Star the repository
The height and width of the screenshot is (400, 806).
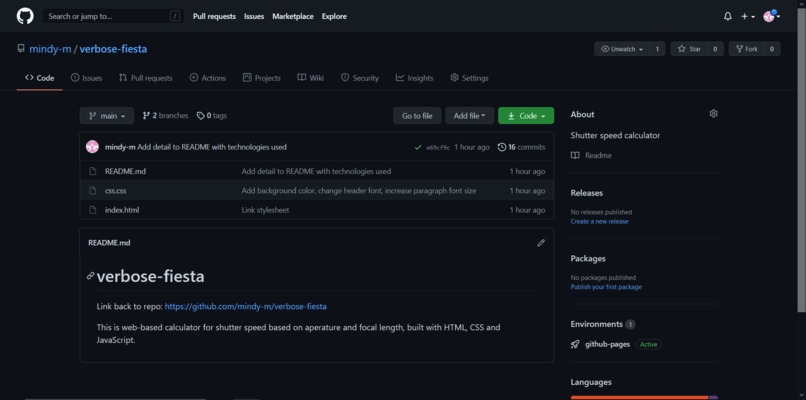pyautogui.click(x=689, y=49)
